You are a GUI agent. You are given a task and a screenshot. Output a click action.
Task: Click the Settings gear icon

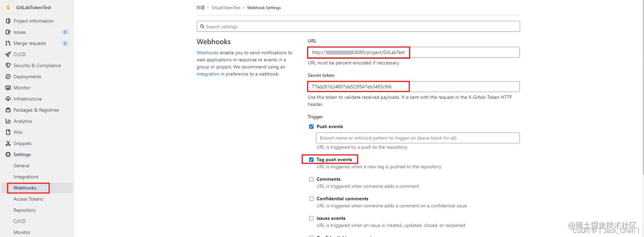[x=8, y=154]
